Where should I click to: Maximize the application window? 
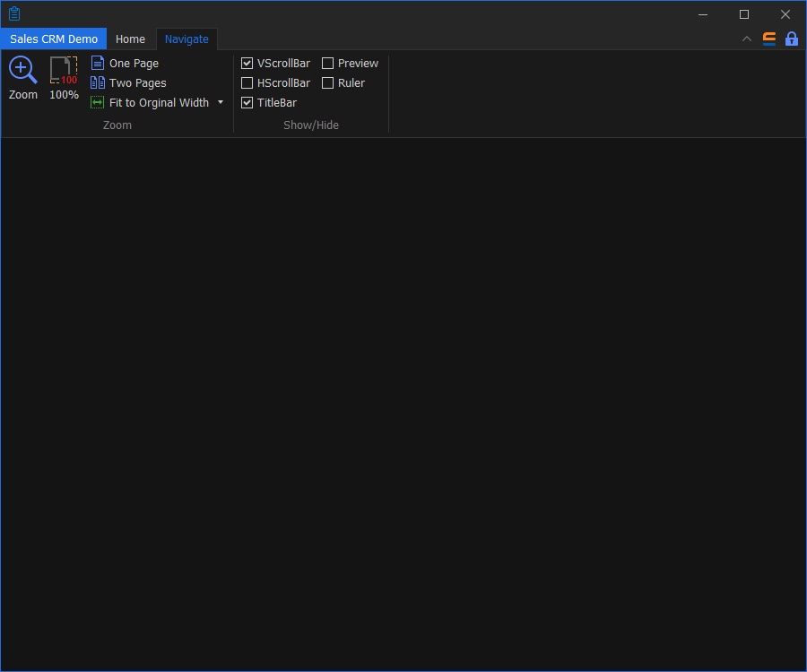[744, 14]
